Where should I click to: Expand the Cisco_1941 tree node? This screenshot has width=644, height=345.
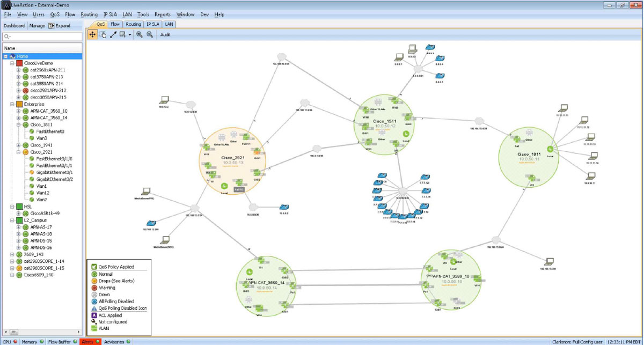point(19,145)
